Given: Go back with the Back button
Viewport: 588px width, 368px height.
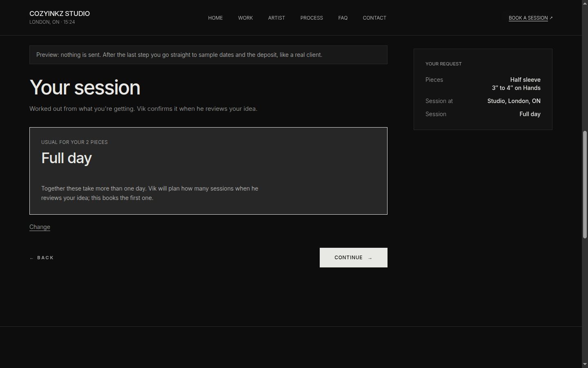Looking at the screenshot, I should tap(42, 258).
